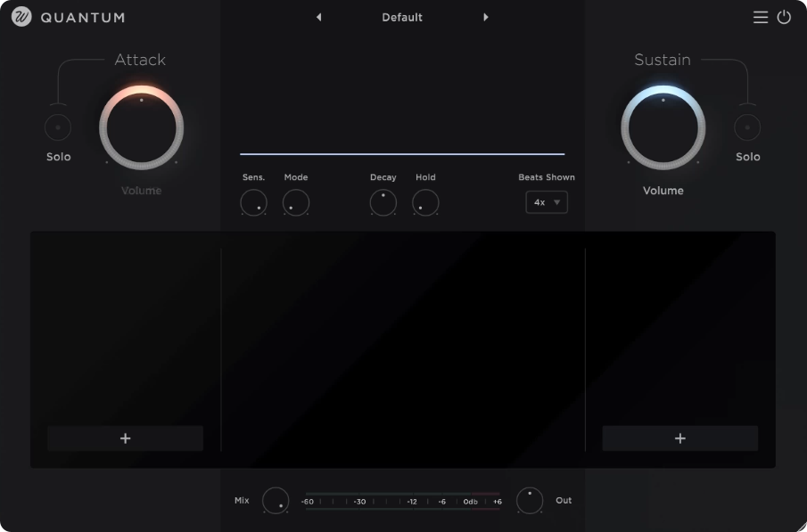This screenshot has width=807, height=532.
Task: Add an effect to the Attack chain
Action: 125,438
